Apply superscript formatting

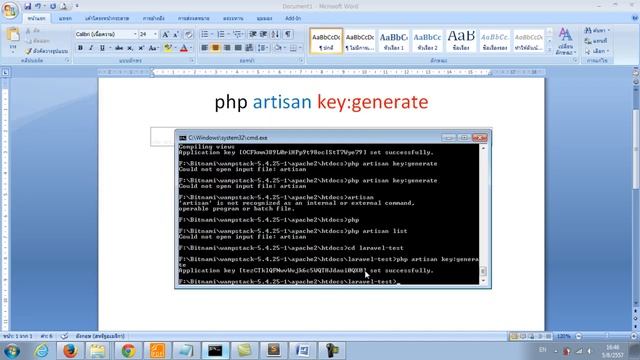coord(141,48)
